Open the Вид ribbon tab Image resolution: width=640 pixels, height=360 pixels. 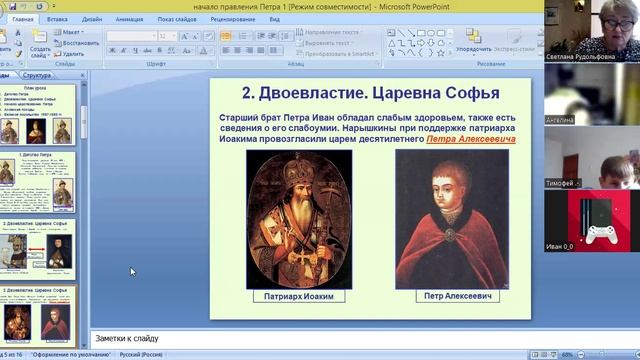[275, 19]
